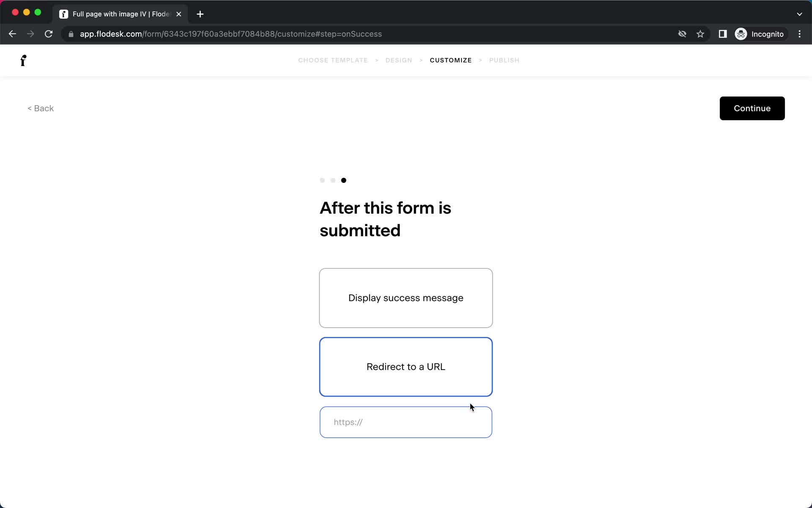Screen dimensions: 812x508
Task: Click the Flodesk logo icon top left
Action: [x=23, y=60]
